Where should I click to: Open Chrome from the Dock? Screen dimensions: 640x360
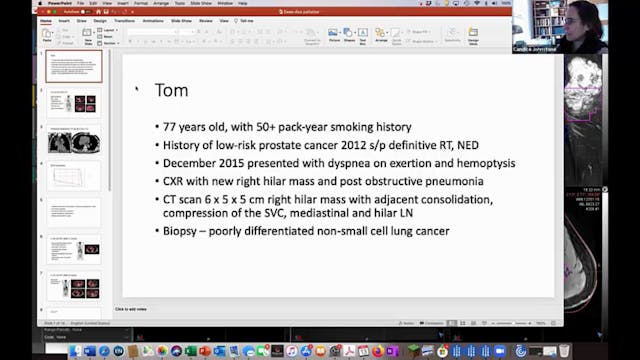442,351
